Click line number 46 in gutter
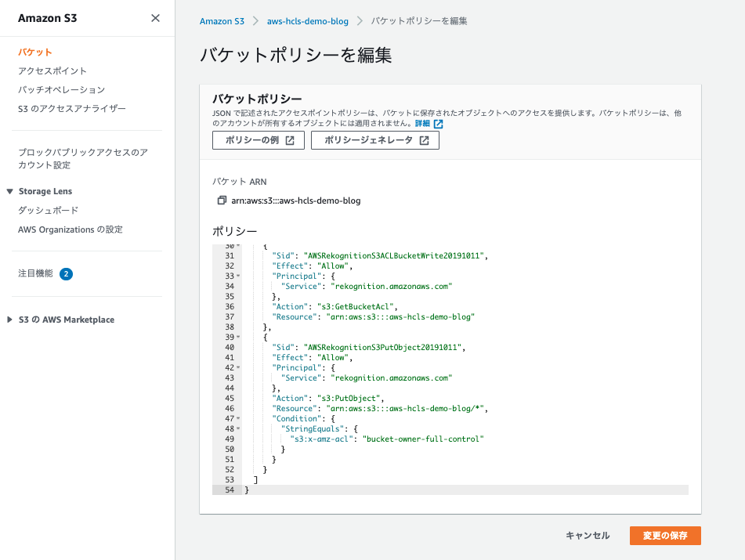 point(230,409)
